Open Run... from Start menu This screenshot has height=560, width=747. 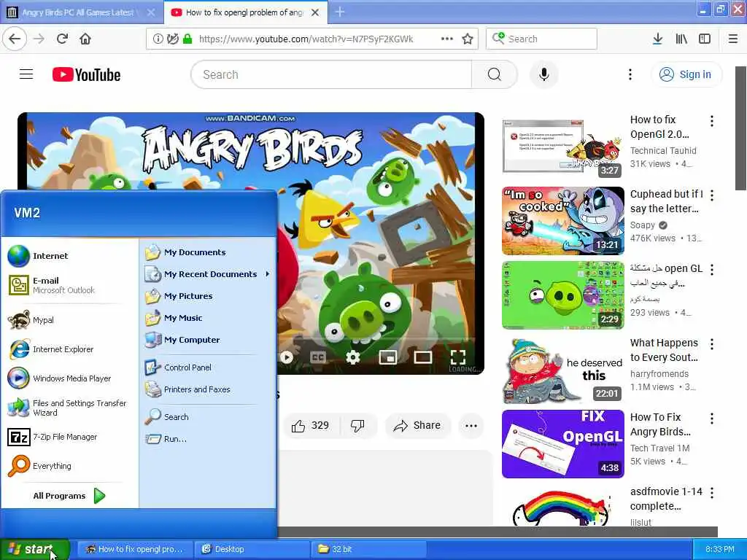click(208, 438)
